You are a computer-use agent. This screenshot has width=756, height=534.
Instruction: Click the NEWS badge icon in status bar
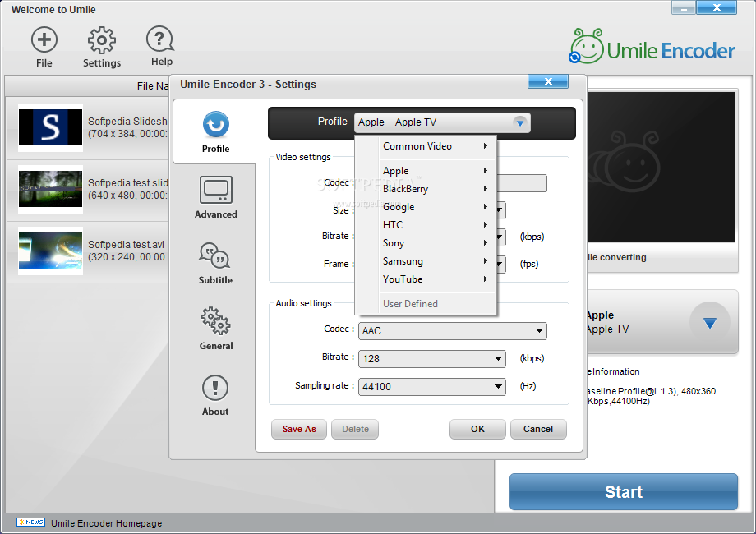tap(31, 522)
